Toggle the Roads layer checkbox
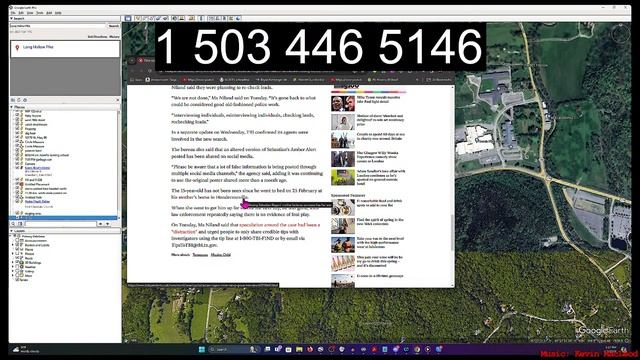Viewport: 640px width, 360px height. coord(17,258)
